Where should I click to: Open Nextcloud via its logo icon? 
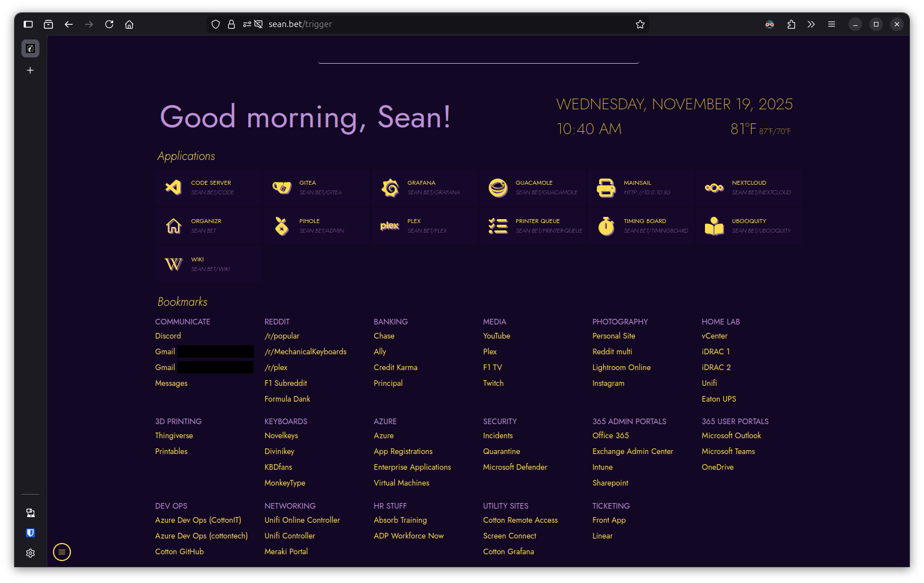tap(714, 188)
